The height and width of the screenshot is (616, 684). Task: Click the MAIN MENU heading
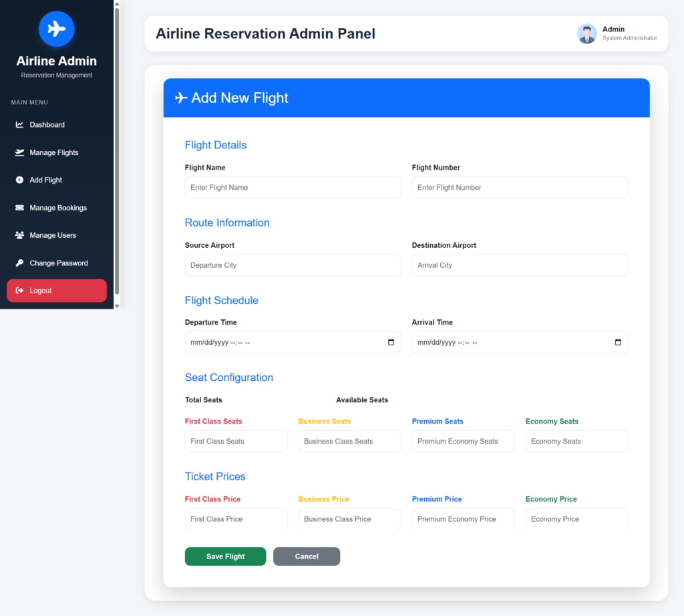[x=29, y=102]
